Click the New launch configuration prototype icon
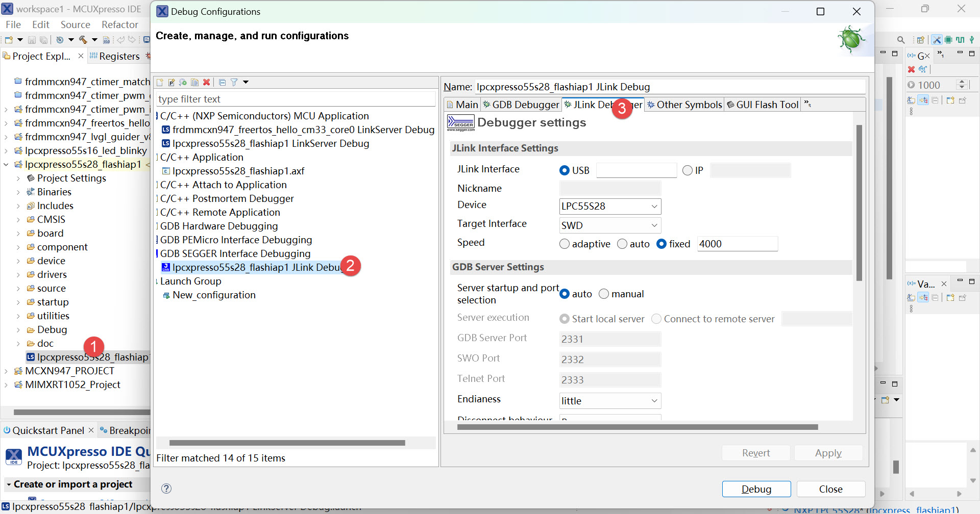 (171, 83)
